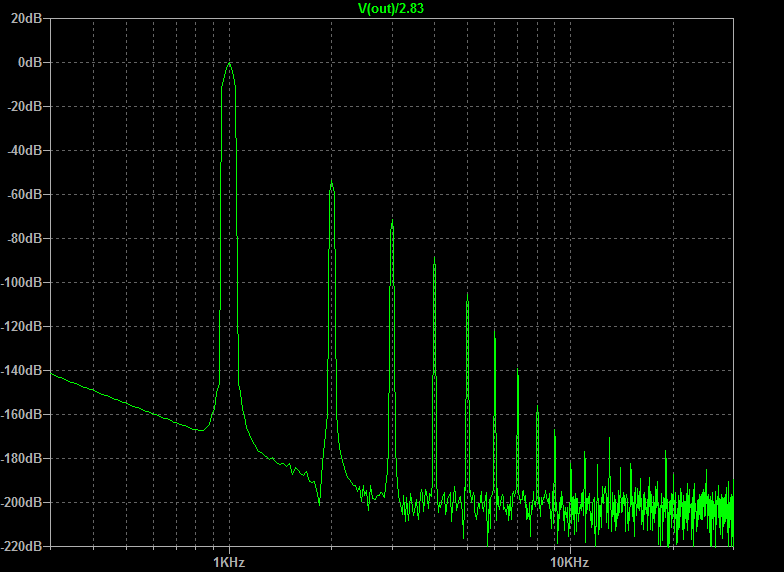
Task: Click the third harmonic peak near -72dB
Action: click(x=392, y=220)
